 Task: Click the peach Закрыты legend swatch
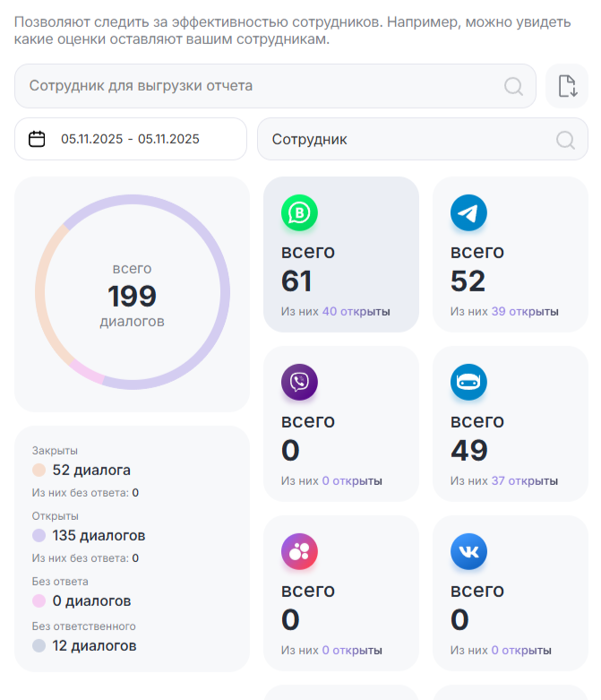(39, 471)
